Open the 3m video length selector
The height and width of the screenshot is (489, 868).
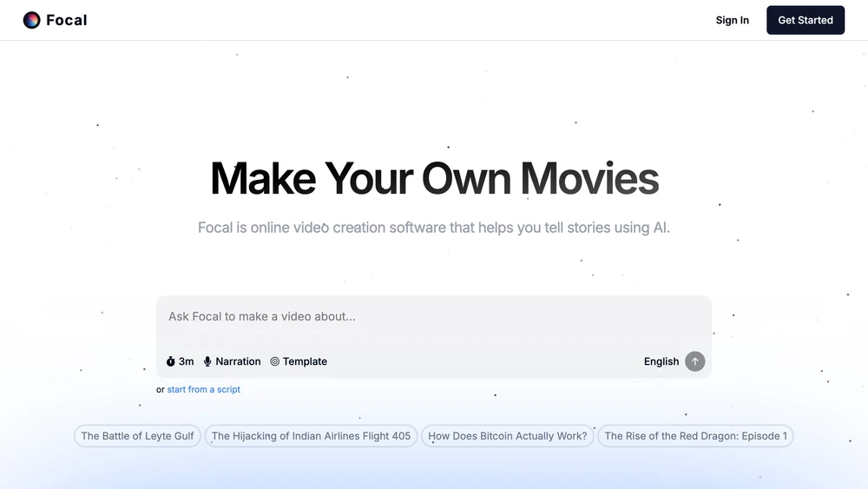click(x=180, y=361)
